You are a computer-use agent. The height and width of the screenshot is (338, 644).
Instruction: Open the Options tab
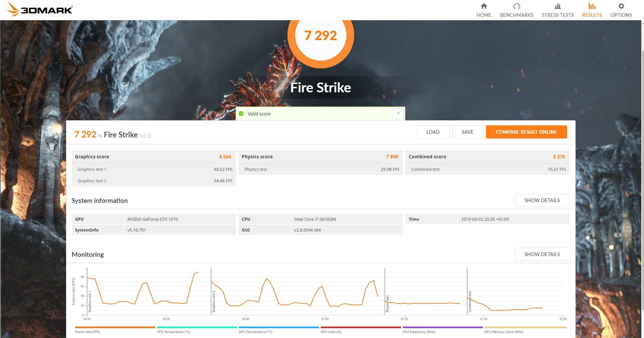pos(621,10)
